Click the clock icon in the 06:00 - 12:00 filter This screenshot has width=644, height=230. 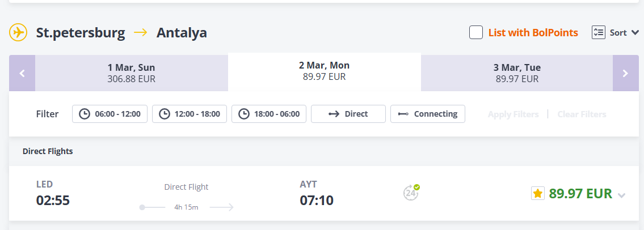click(x=84, y=114)
